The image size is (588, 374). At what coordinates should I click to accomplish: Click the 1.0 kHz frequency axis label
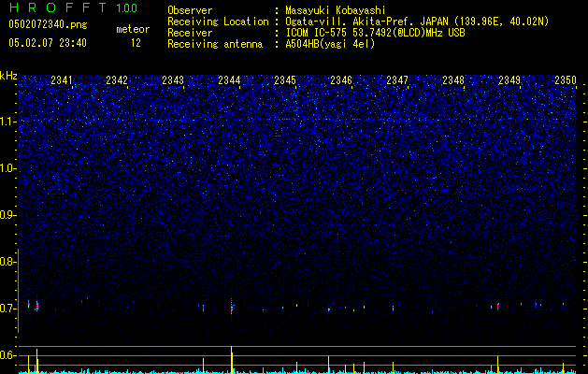pos(8,168)
